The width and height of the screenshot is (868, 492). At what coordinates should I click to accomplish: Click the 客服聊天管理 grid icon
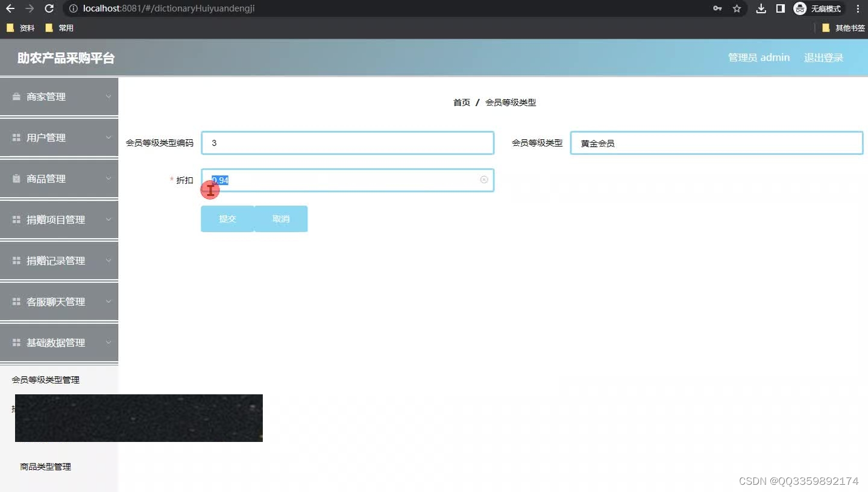click(16, 301)
